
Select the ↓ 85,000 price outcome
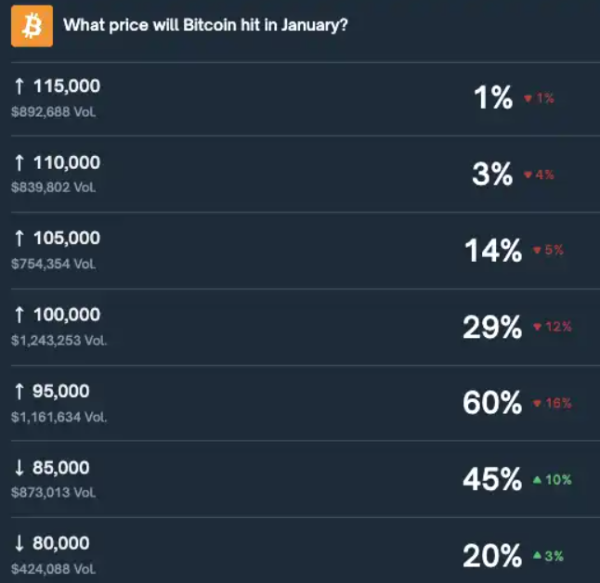pos(52,467)
